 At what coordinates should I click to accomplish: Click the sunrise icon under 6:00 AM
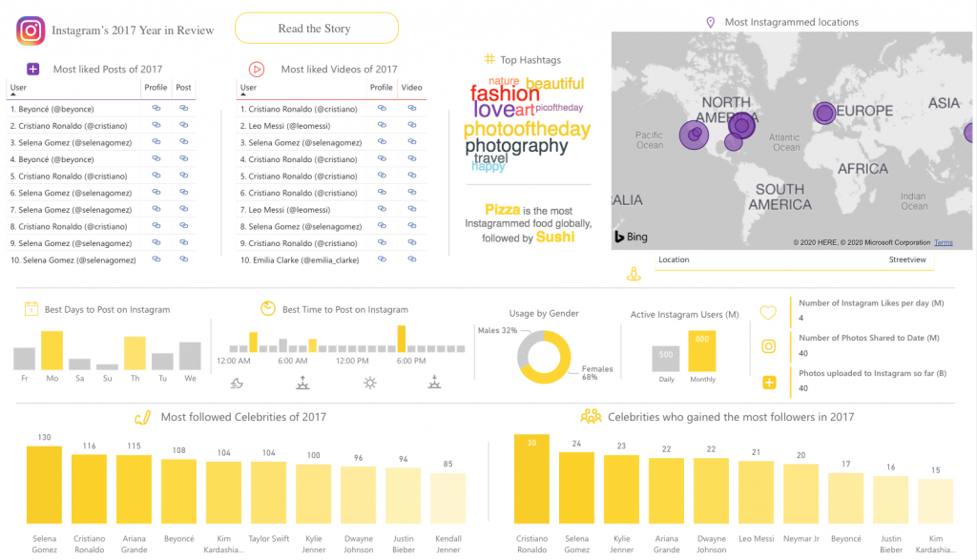coord(302,383)
